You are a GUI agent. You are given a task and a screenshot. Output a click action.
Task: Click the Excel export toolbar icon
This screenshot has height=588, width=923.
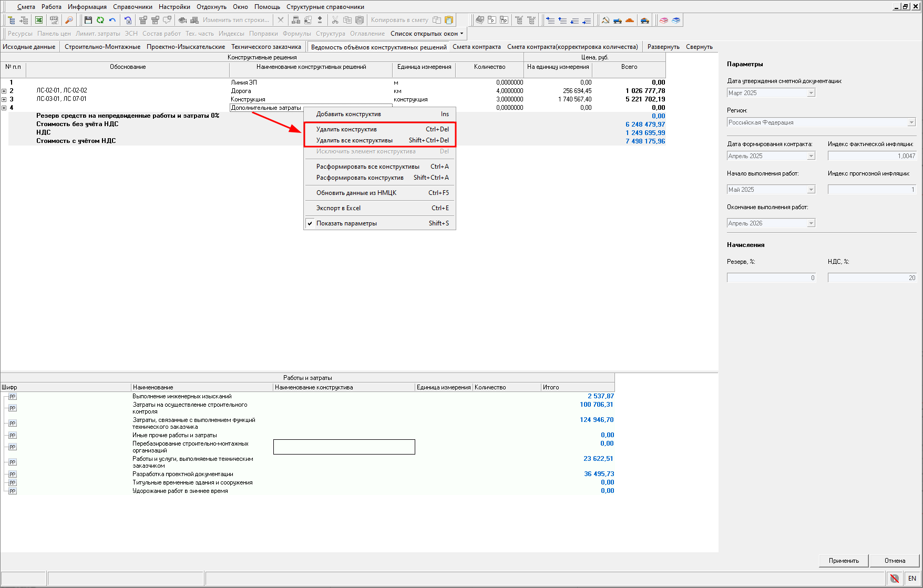coord(39,20)
